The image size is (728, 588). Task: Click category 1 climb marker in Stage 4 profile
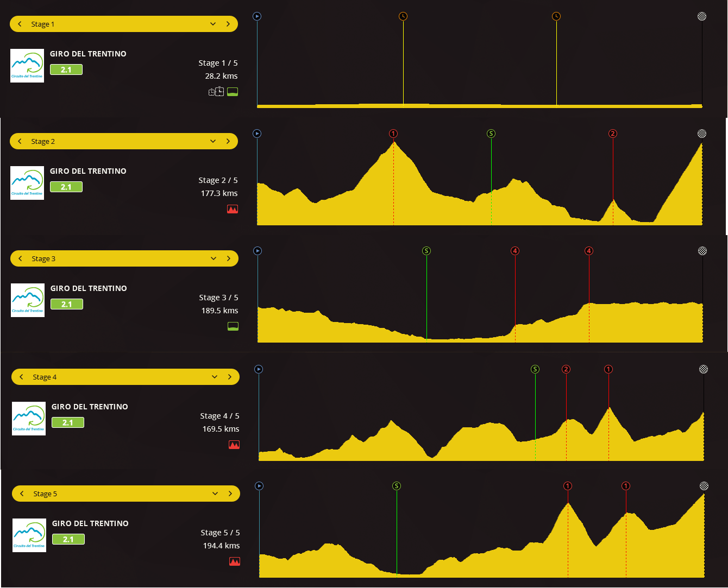608,369
